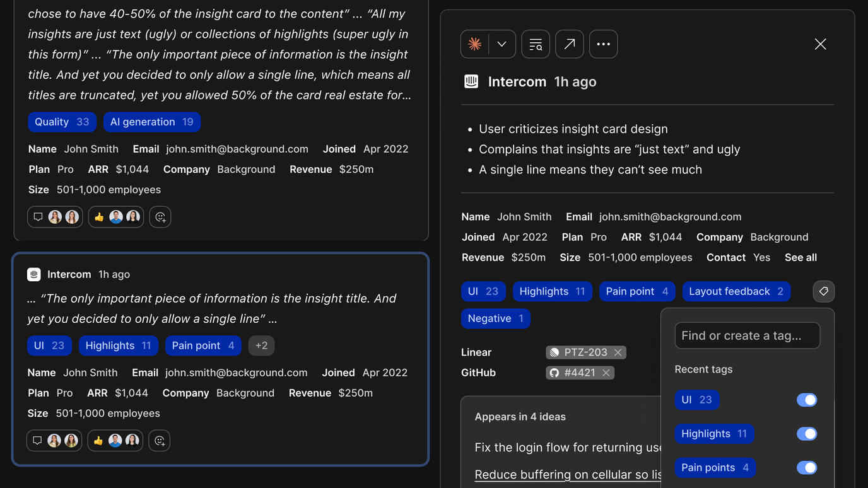This screenshot has height=488, width=868.
Task: Remove the PTZ-203 Linear link
Action: (618, 352)
